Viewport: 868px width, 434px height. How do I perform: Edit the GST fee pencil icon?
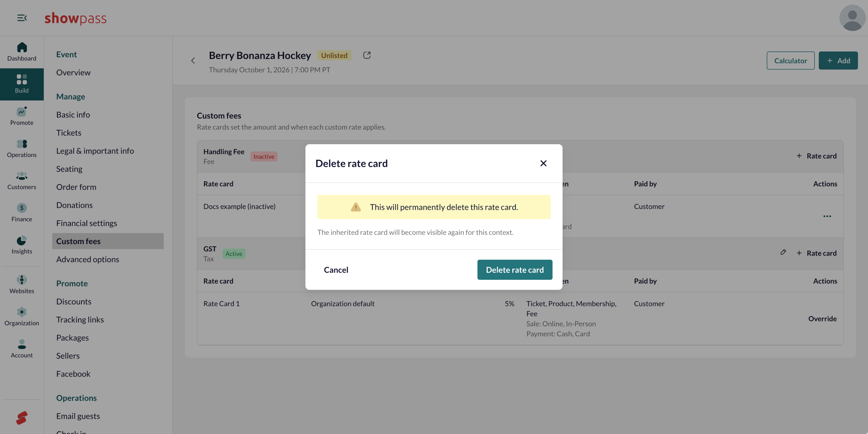pos(783,252)
